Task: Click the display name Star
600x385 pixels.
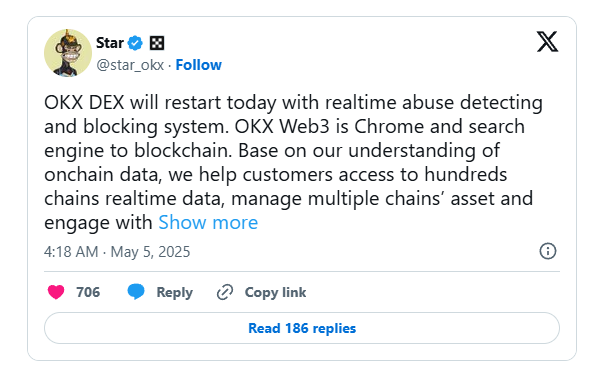Action: click(110, 43)
